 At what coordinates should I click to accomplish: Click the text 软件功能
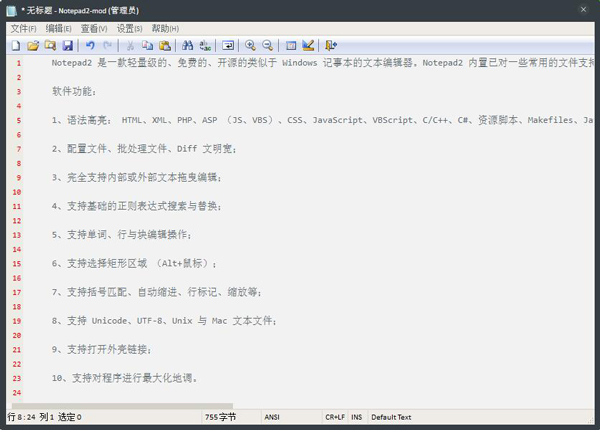pyautogui.click(x=74, y=91)
